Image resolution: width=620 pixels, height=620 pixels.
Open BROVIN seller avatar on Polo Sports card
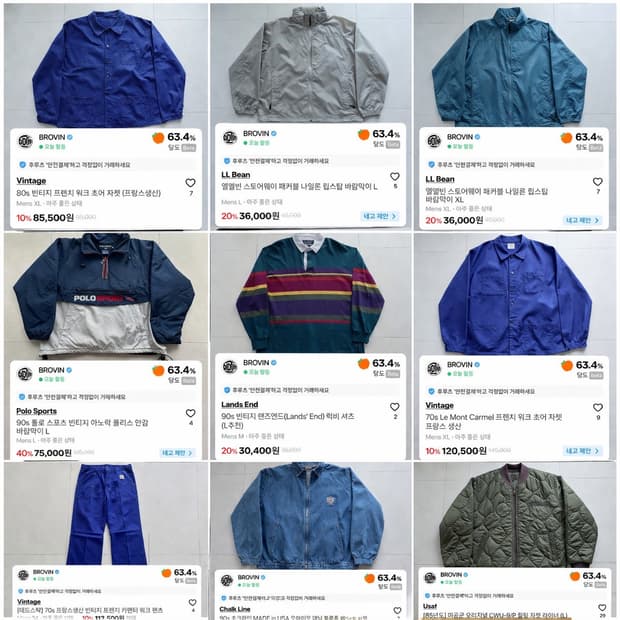click(x=25, y=373)
